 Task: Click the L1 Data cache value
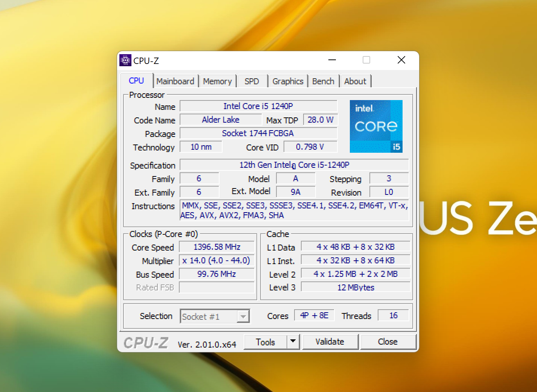356,247
